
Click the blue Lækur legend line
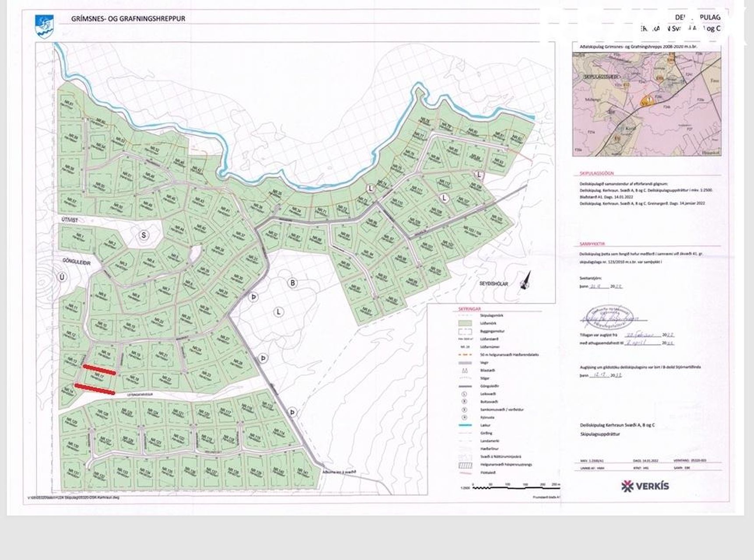pyautogui.click(x=464, y=425)
